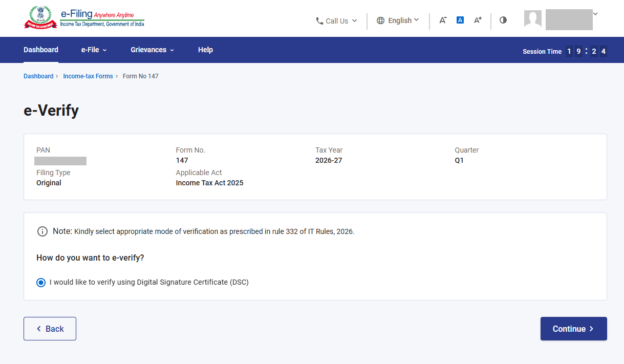Click the e-Verify page heading
The height and width of the screenshot is (364, 624).
pos(51,111)
